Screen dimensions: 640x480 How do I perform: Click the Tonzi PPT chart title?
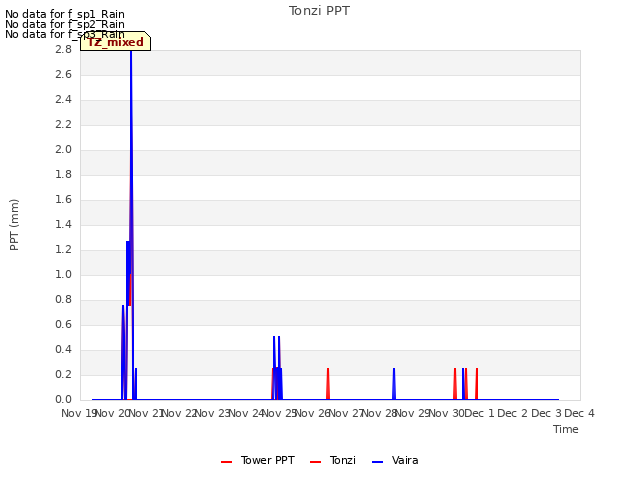point(319,11)
